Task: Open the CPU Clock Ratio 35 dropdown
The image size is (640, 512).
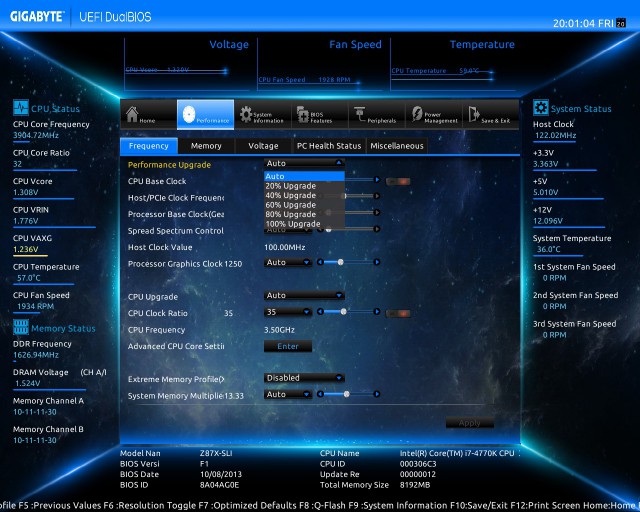Action: point(288,312)
